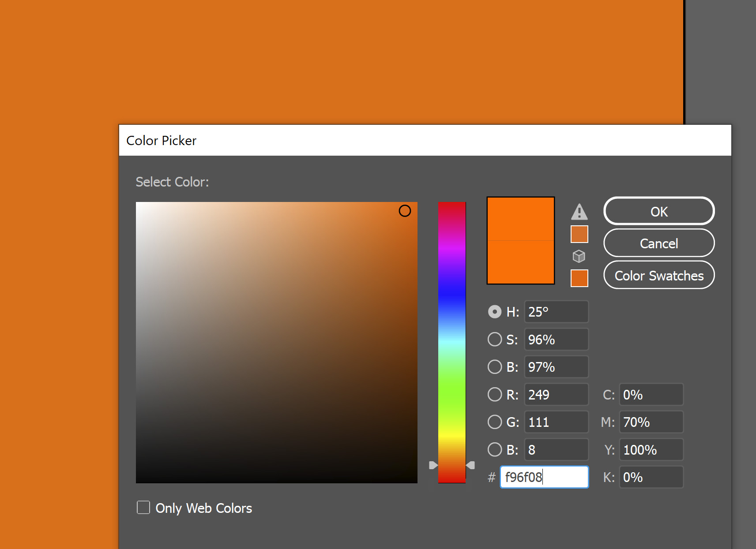
Task: Click the out-of-gamut warning triangle icon
Action: pos(579,212)
